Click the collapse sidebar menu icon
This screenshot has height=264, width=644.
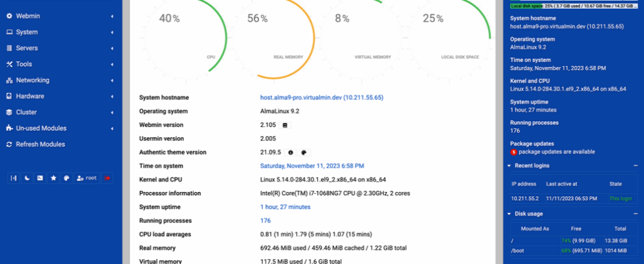[14, 178]
